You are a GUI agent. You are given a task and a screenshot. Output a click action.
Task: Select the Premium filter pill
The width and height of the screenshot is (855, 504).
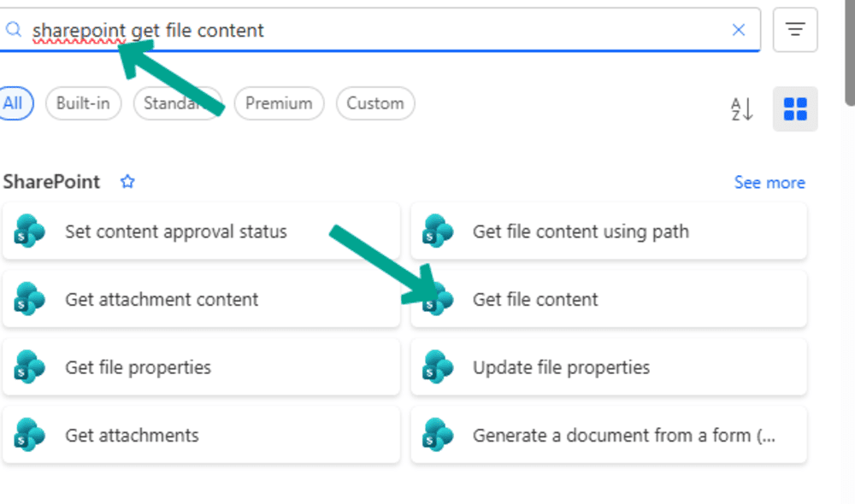279,103
